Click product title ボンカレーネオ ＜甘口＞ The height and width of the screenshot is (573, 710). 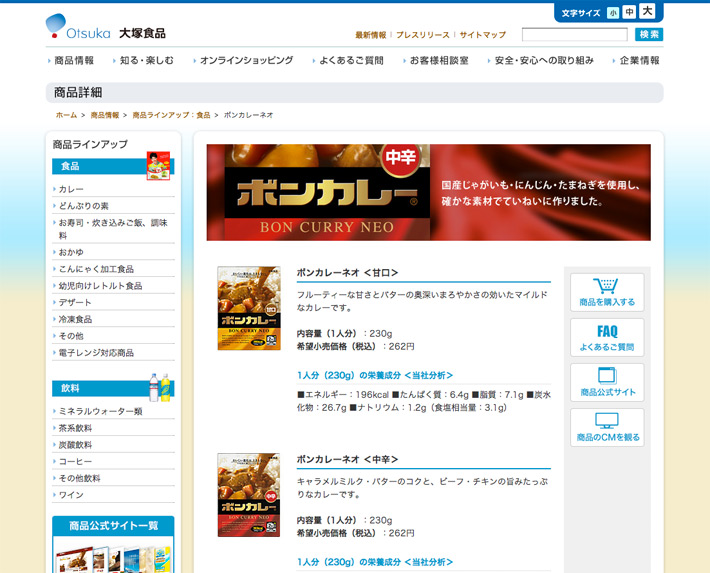[x=347, y=273]
